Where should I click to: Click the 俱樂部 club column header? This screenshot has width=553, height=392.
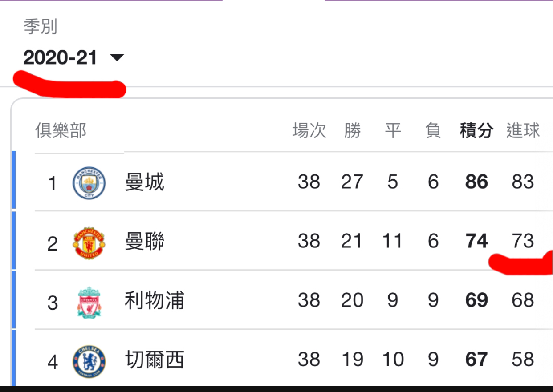(61, 131)
